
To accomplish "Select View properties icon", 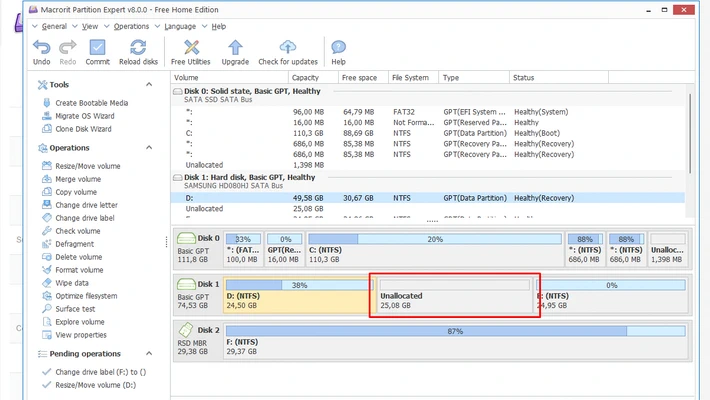I will 46,335.
